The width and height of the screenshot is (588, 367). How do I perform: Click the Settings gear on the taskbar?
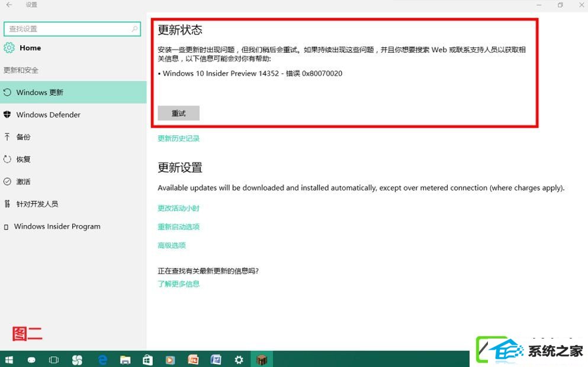point(239,360)
